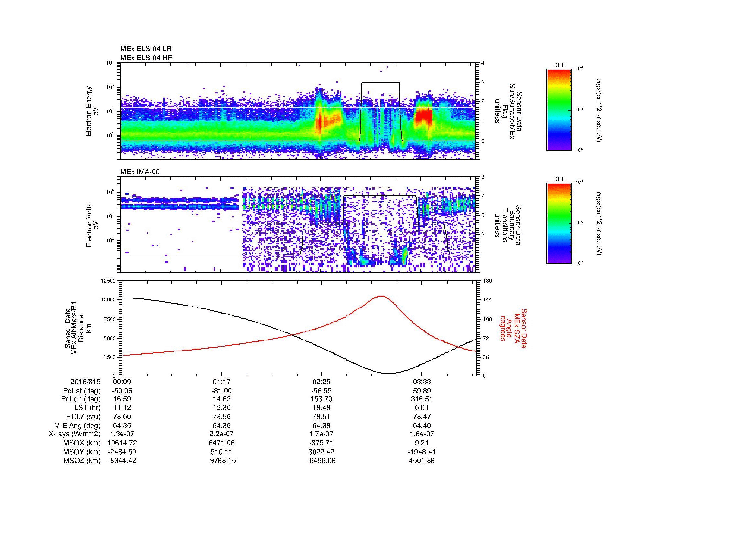Screen dimensions: 756x534
Task: Click X-rays value '1.3e-07'
Action: 122,434
